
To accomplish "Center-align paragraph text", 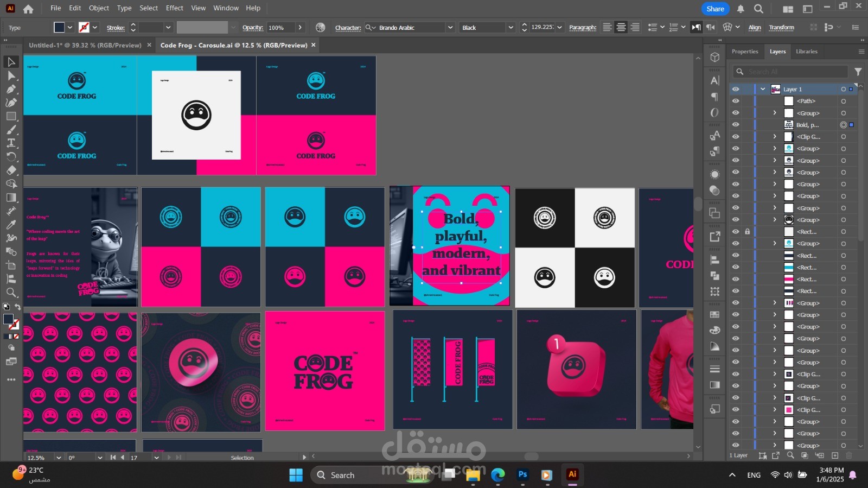I will pyautogui.click(x=621, y=27).
